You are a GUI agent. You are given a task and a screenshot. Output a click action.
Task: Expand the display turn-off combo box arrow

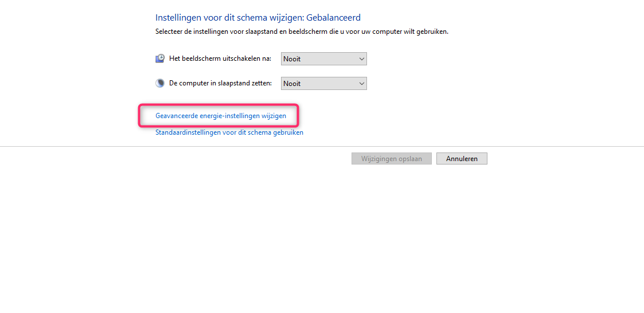tap(361, 58)
